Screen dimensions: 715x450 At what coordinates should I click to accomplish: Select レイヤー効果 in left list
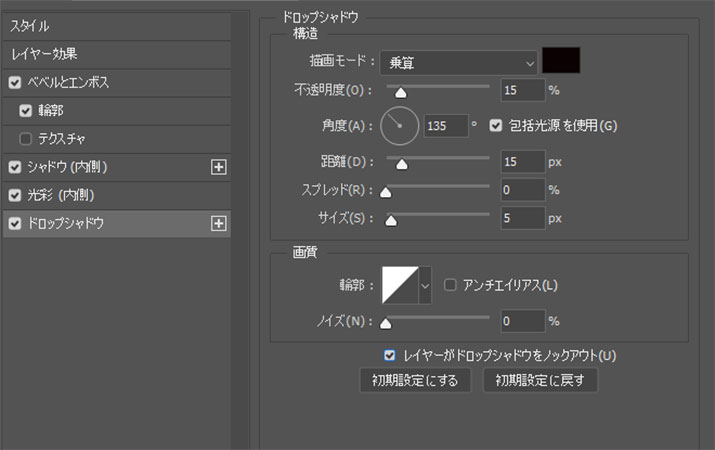tap(117, 54)
